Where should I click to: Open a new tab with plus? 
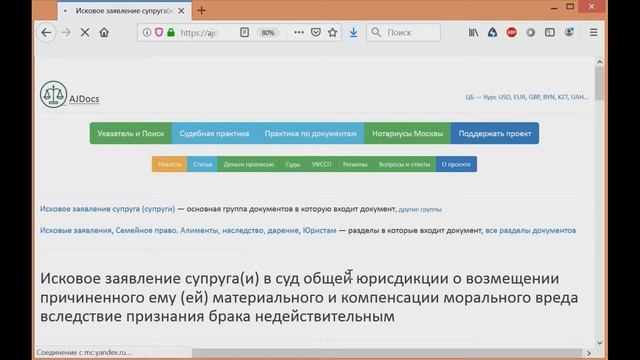point(202,11)
